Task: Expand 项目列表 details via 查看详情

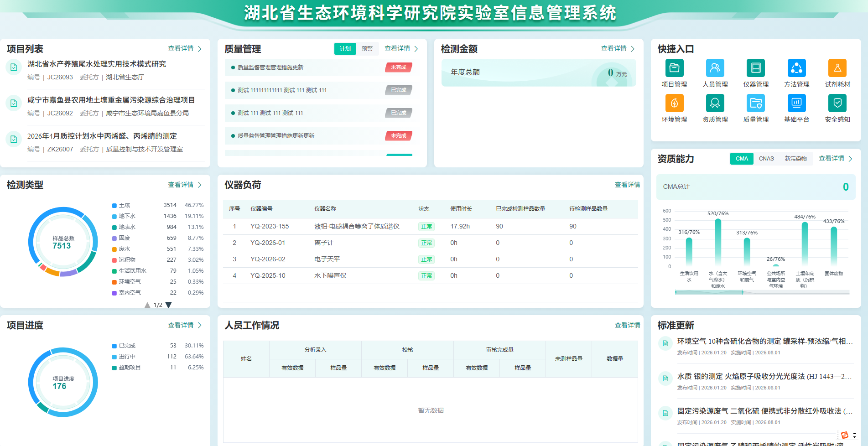Action: [185, 48]
